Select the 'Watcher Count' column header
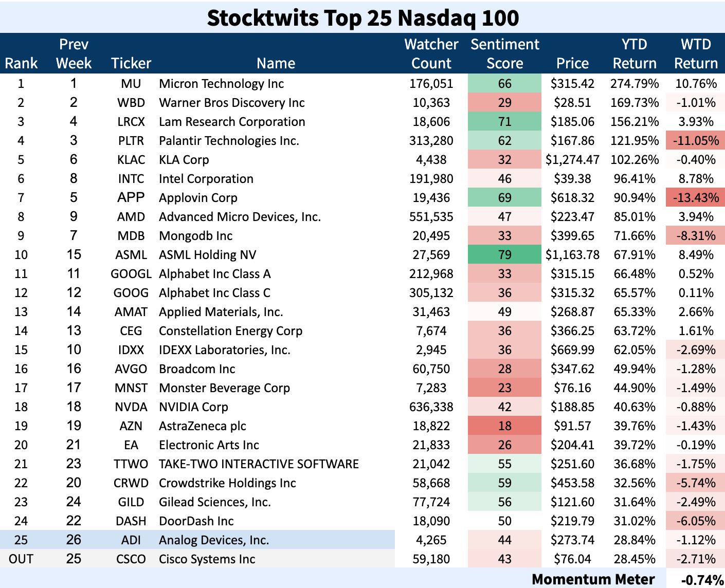 point(431,54)
